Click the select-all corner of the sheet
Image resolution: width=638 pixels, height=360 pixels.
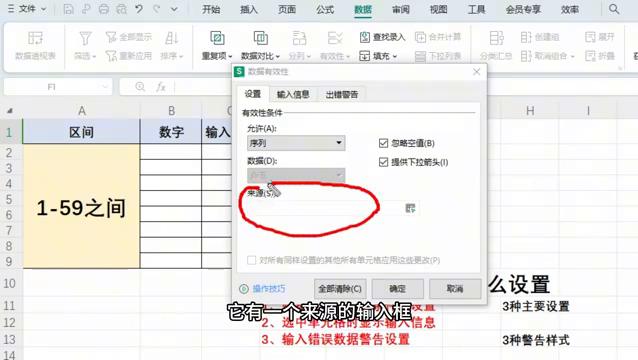click(10, 111)
